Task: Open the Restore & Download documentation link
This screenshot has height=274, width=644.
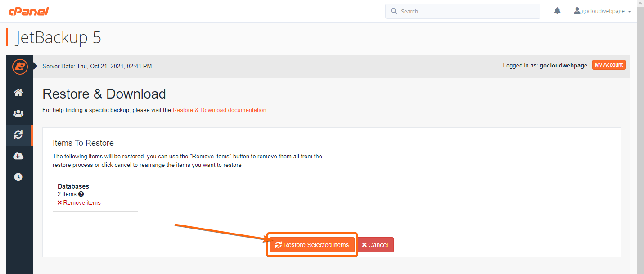Action: coord(220,110)
